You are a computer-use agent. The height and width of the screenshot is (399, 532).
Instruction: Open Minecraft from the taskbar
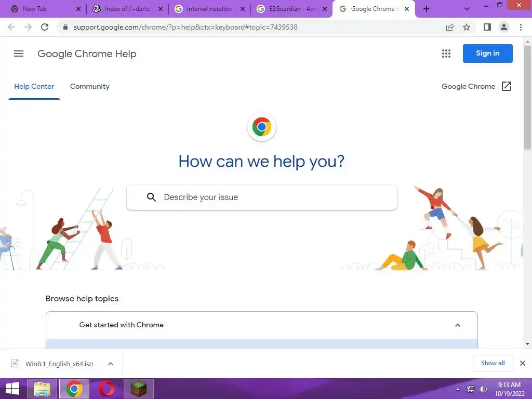(x=139, y=389)
